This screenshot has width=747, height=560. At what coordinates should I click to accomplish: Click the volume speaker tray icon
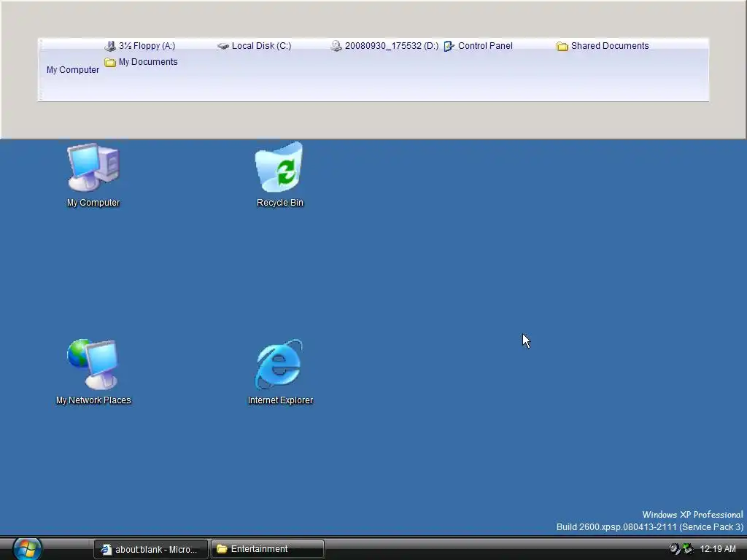tap(674, 549)
